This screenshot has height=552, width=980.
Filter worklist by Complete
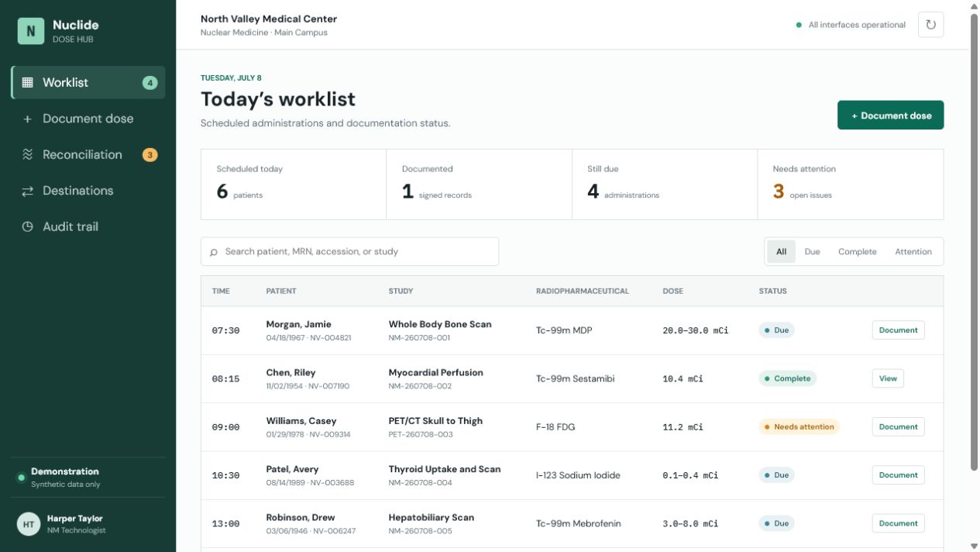click(x=857, y=251)
